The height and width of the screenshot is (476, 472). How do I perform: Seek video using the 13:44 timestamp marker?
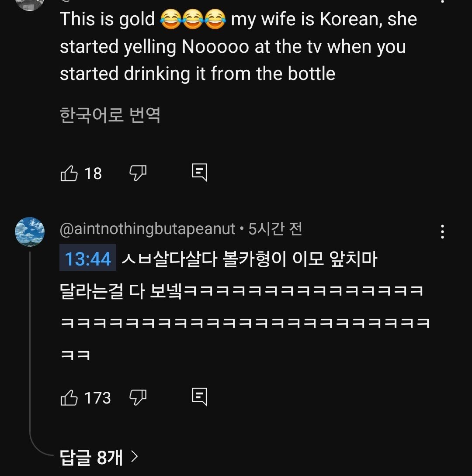tap(87, 259)
